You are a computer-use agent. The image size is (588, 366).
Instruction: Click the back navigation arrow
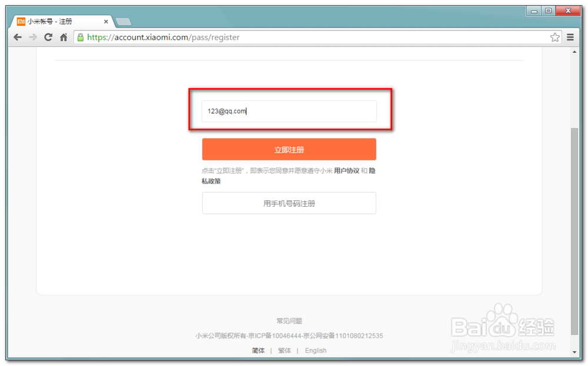click(x=17, y=36)
